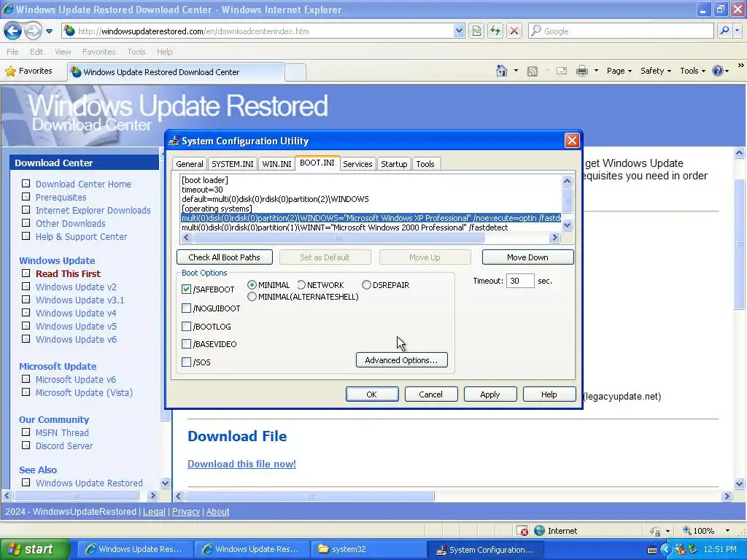Click the Timeout seconds field
Viewport: 747px width, 560px height.
(519, 281)
